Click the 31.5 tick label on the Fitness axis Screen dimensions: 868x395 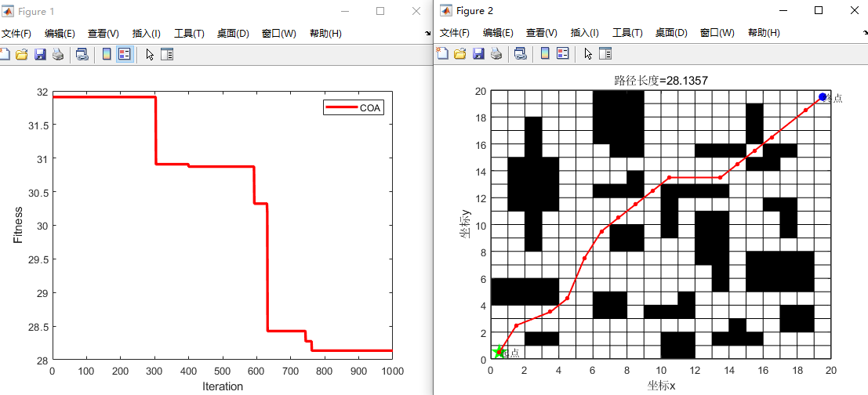tap(38, 125)
